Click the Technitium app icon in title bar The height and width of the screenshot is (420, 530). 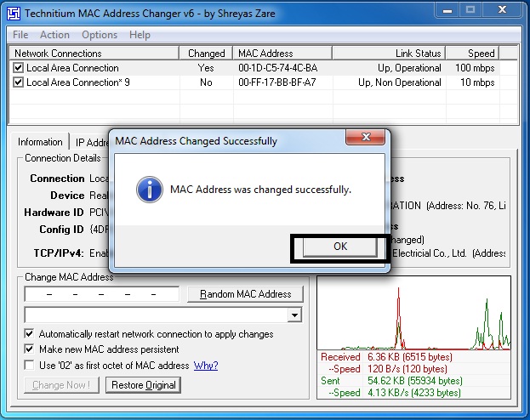12,10
